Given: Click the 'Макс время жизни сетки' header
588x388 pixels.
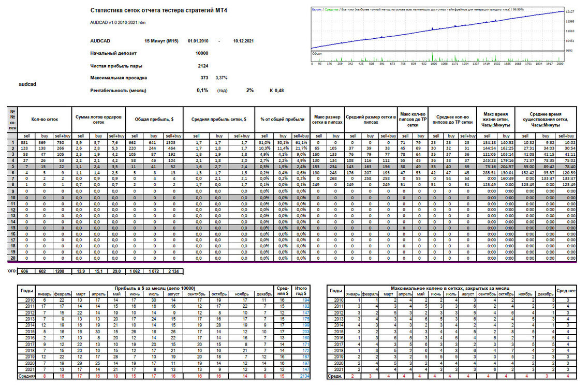Looking at the screenshot, I should point(496,120).
